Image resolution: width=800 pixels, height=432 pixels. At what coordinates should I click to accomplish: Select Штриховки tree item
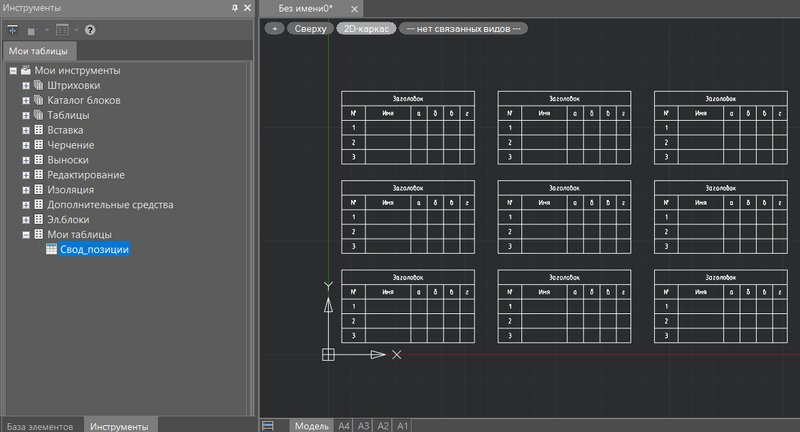pos(73,85)
